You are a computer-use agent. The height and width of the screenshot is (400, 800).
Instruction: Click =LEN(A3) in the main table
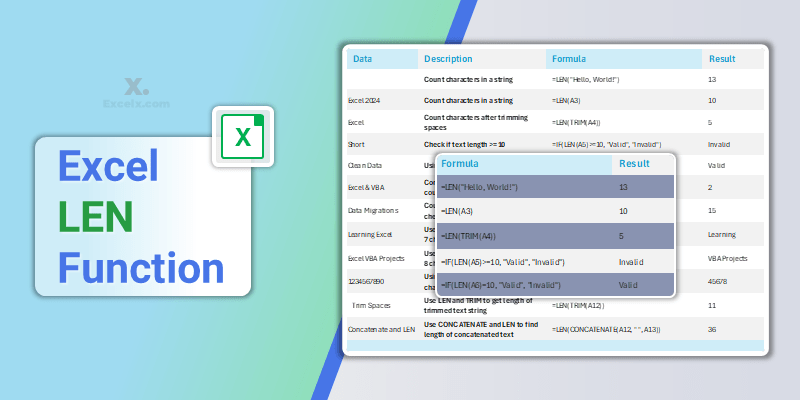tap(568, 101)
